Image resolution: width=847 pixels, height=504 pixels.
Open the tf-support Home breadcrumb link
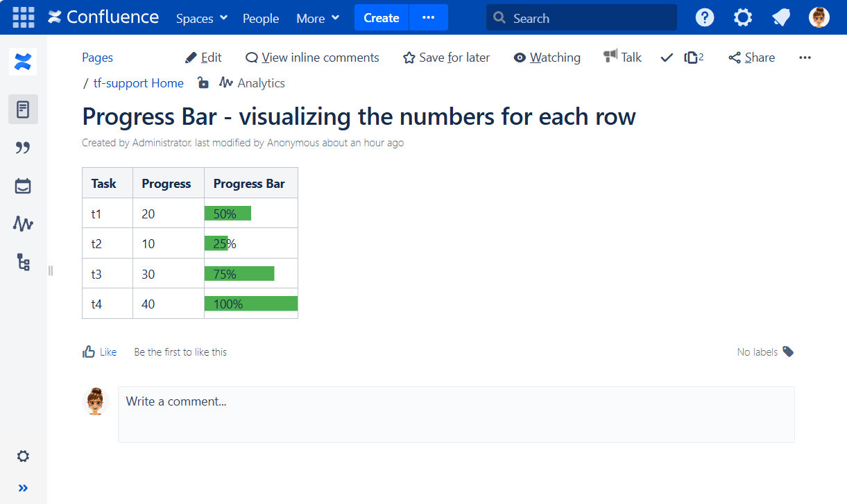(x=139, y=83)
